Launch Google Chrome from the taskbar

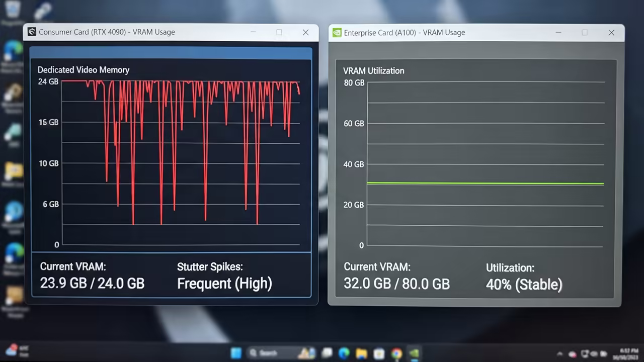pyautogui.click(x=396, y=353)
